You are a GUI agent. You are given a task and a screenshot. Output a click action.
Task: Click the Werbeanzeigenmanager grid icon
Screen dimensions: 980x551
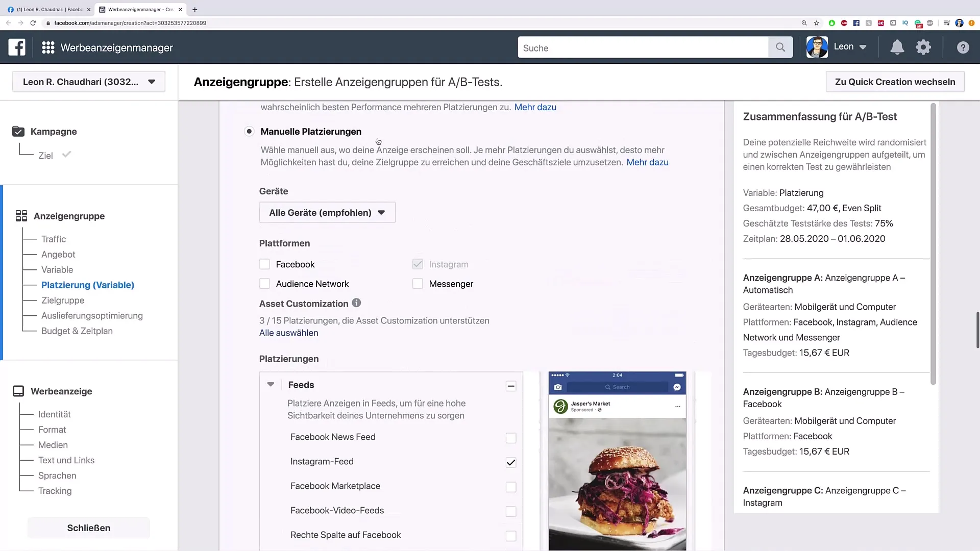tap(47, 47)
